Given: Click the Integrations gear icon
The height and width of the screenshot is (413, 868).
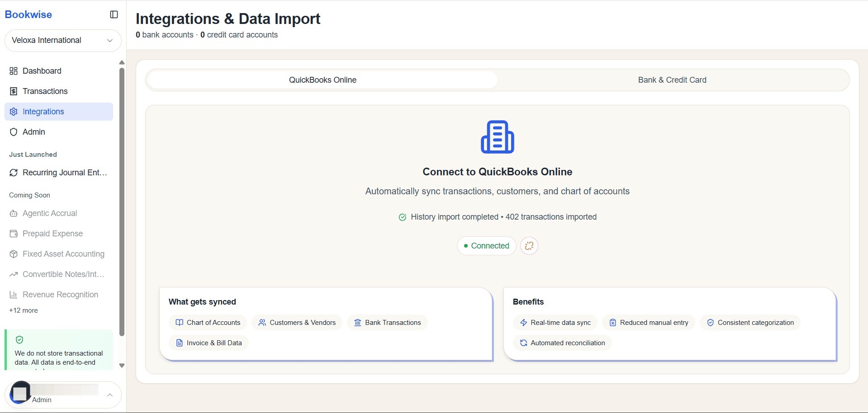Looking at the screenshot, I should pyautogui.click(x=14, y=112).
